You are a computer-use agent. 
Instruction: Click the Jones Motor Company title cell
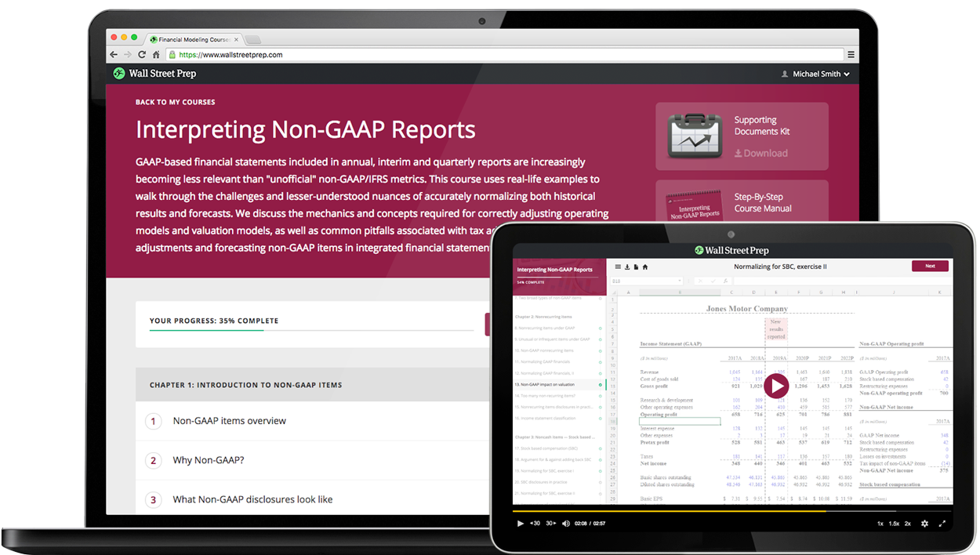pos(746,309)
